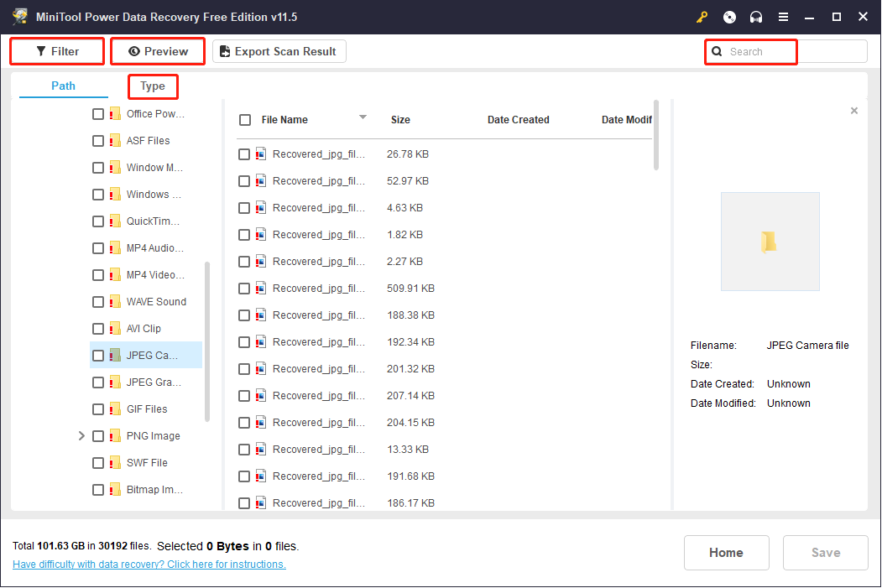
Task: Select the Windows ... tree item
Action: (154, 195)
